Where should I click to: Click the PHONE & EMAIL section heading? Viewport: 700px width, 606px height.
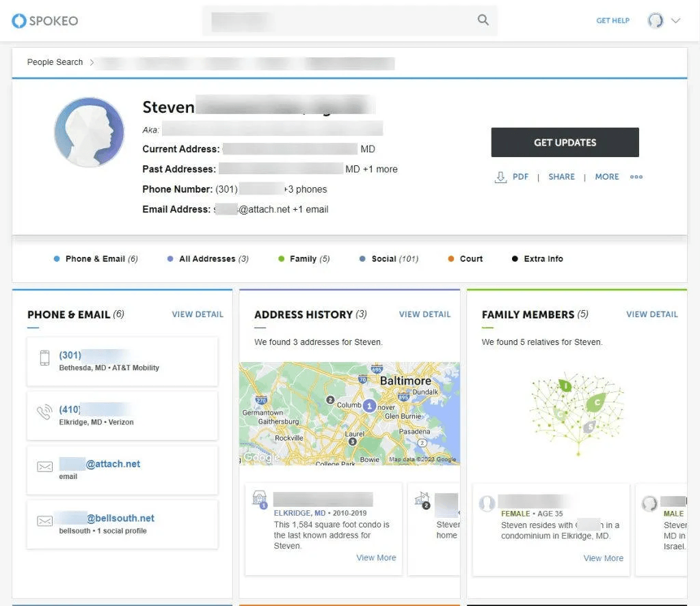click(x=69, y=314)
